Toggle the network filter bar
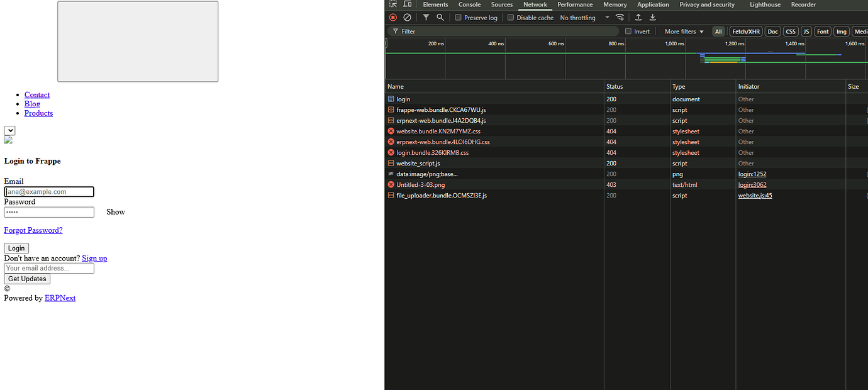 pos(425,17)
